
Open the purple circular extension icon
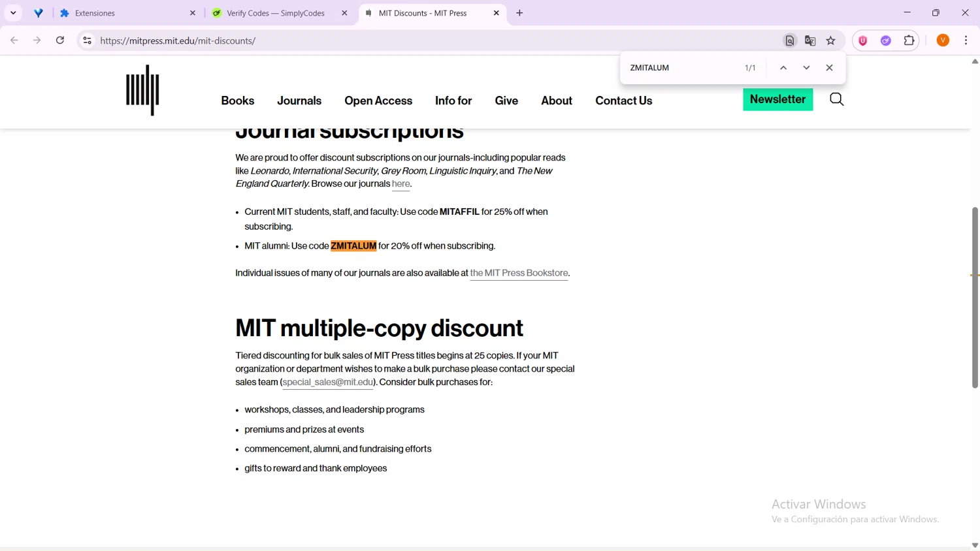(x=886, y=40)
